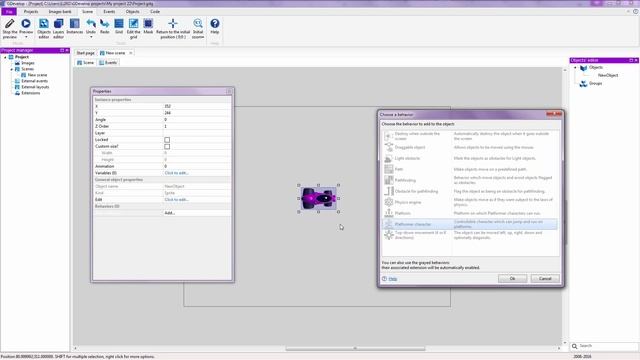
Task: Collapse the Scenes tree node
Action: 11,69
